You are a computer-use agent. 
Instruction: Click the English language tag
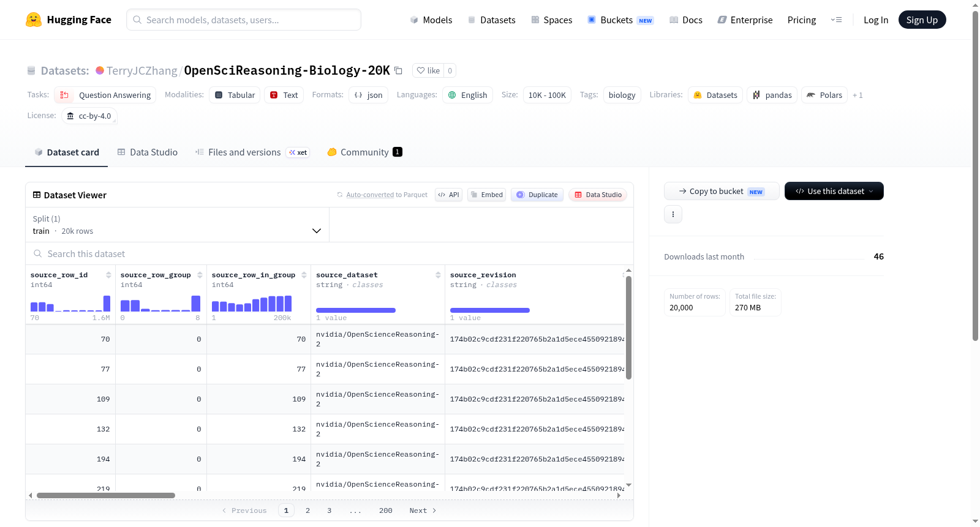click(468, 95)
